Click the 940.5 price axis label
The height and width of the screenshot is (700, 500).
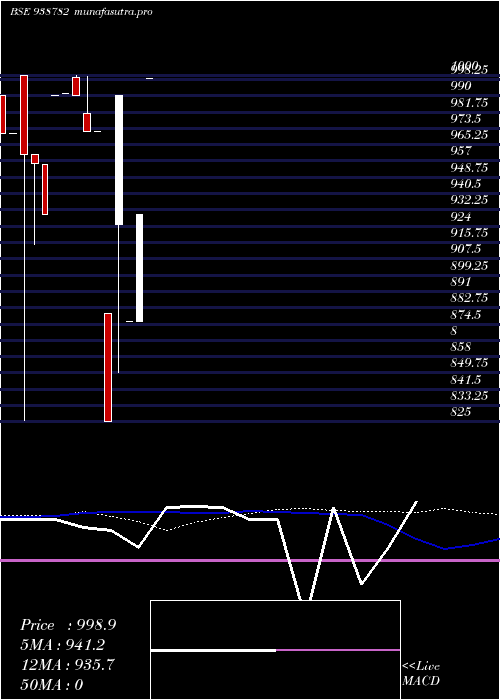click(465, 183)
